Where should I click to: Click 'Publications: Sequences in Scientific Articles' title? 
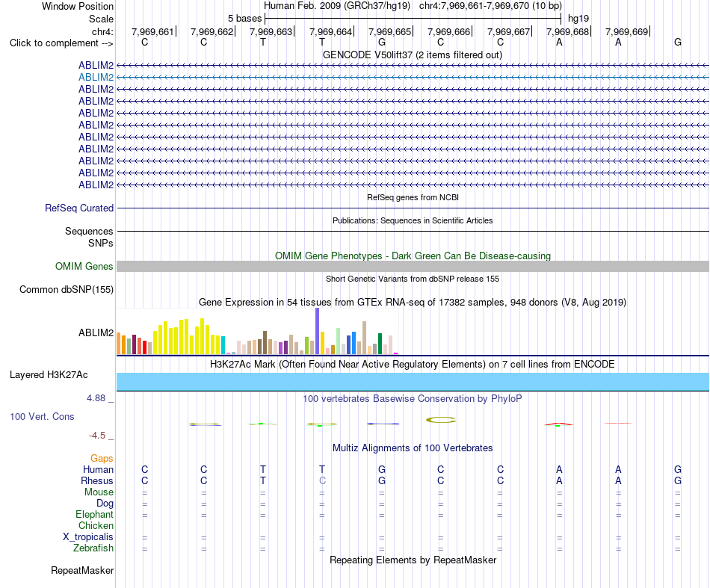(413, 220)
